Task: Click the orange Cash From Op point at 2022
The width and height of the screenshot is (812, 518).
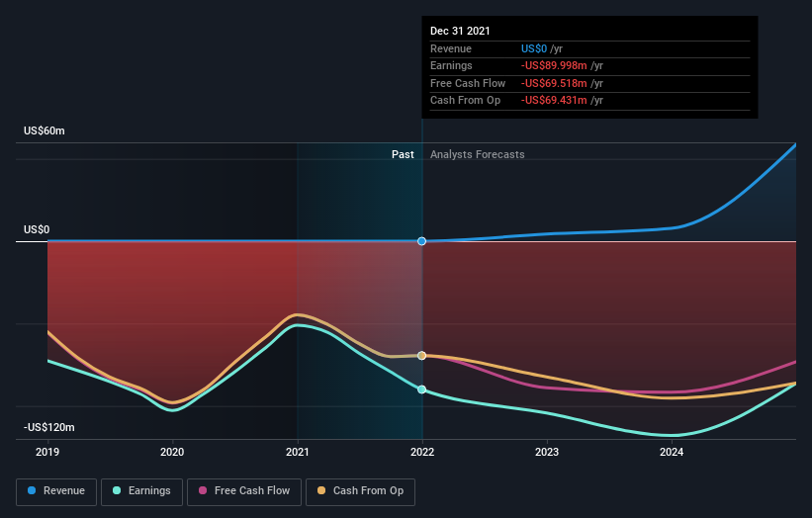Action: pyautogui.click(x=422, y=356)
